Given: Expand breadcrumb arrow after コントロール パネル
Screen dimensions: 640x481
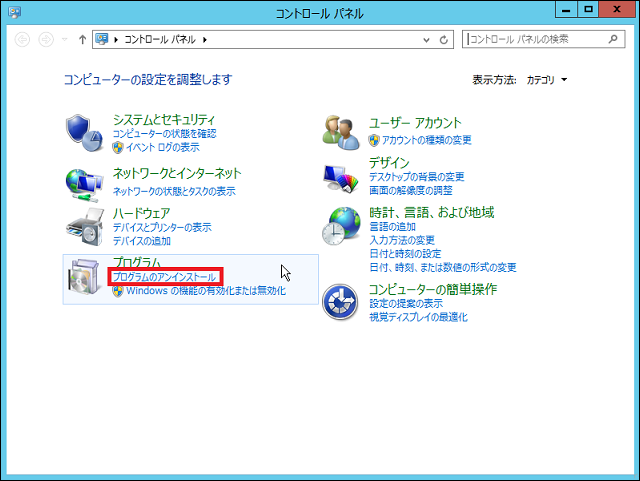Looking at the screenshot, I should point(205,40).
